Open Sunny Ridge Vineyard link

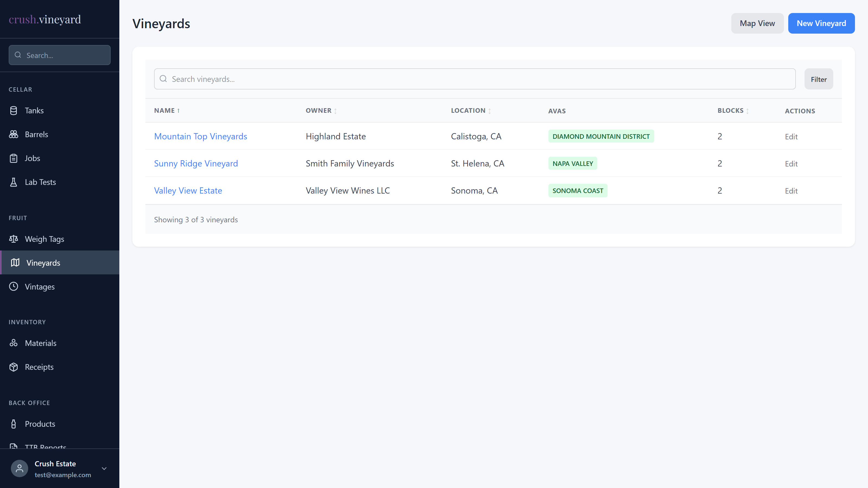(196, 163)
